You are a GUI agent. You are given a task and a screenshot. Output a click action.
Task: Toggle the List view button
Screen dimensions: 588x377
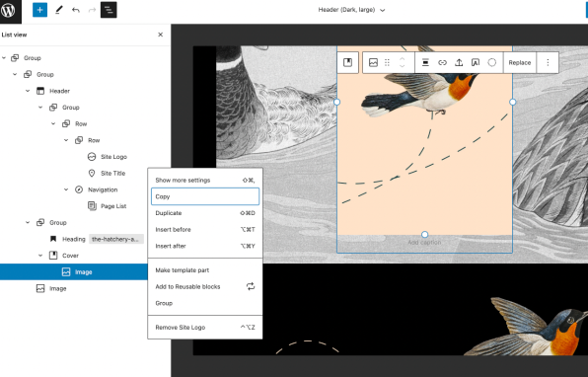109,10
